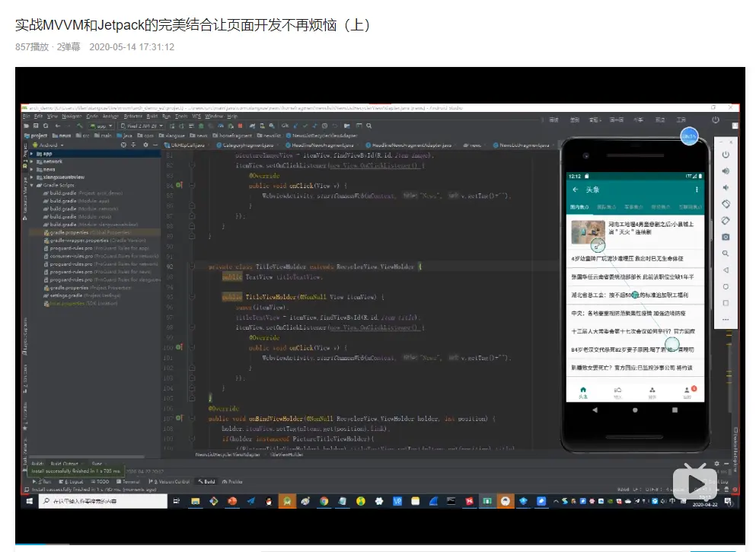
Task: Expand the 'xiangxuewebview' module tree node
Action: [32, 177]
